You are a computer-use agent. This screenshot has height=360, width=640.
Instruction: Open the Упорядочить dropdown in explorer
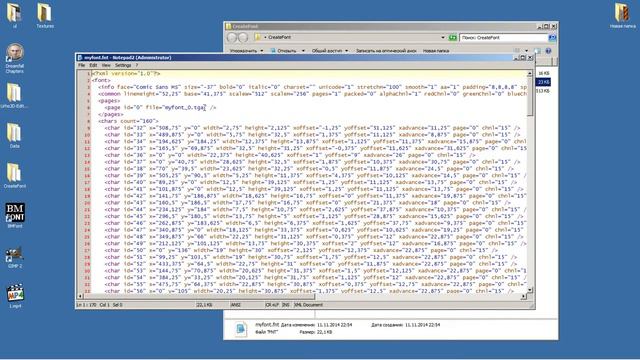pos(246,51)
